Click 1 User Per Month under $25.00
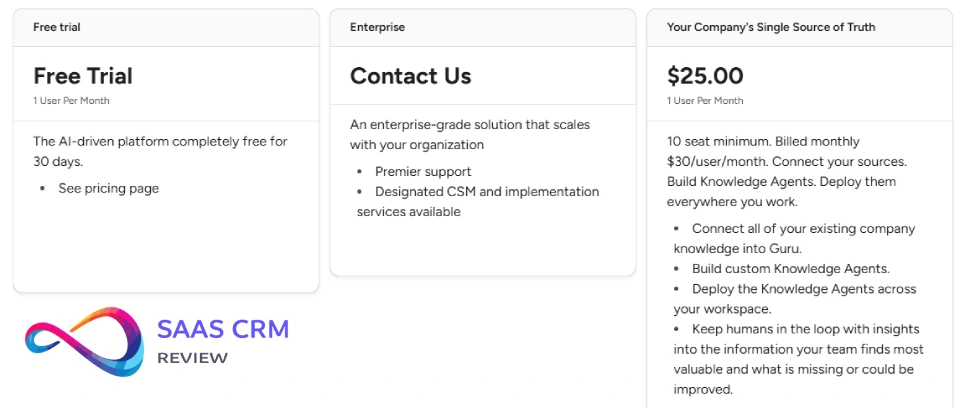 click(705, 101)
